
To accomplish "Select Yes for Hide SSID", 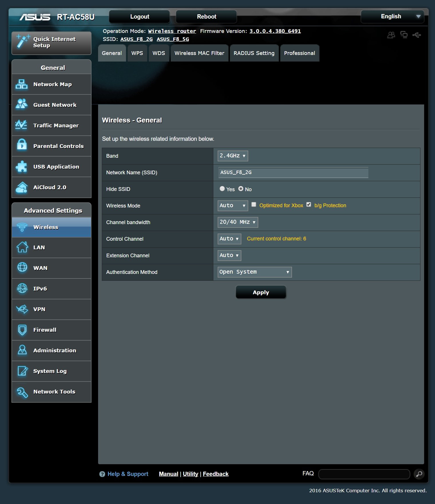I will click(x=222, y=189).
